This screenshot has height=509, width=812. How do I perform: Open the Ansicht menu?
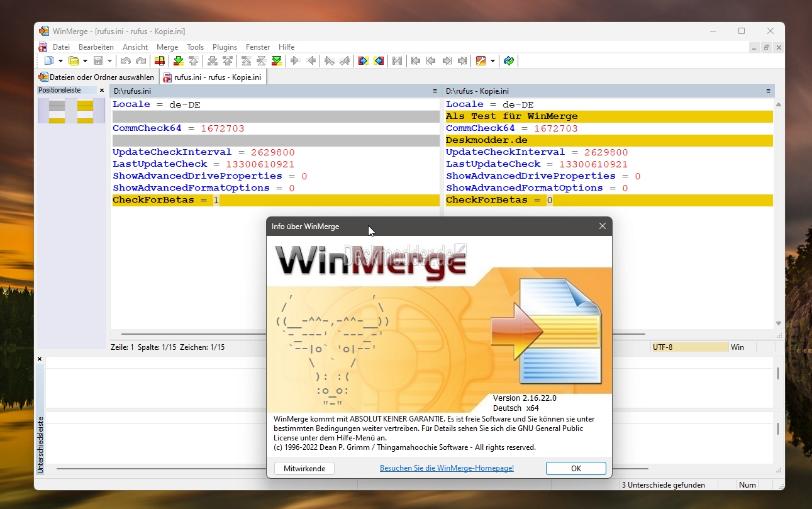coord(135,47)
